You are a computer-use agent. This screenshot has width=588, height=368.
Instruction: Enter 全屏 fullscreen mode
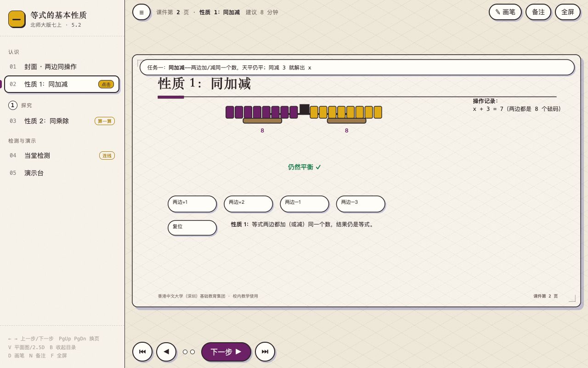(x=568, y=12)
